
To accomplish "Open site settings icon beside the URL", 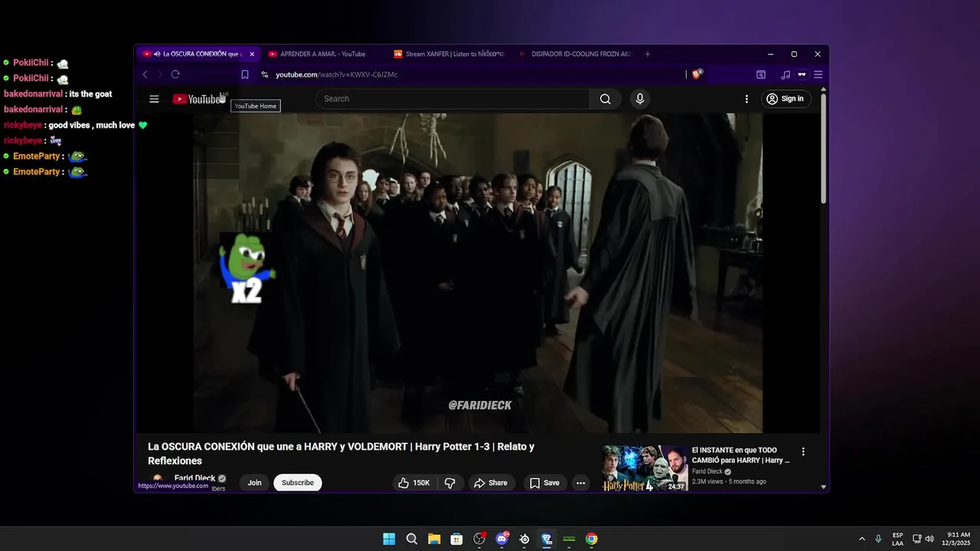I will coord(265,74).
